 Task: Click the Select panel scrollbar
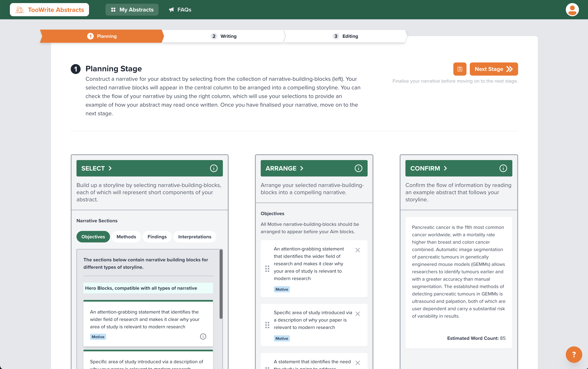221,284
